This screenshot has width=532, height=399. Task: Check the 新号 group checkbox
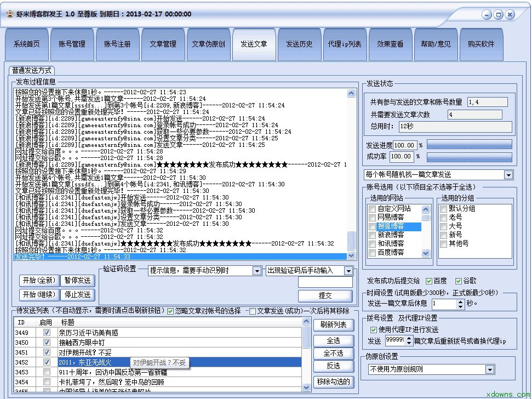(x=443, y=235)
